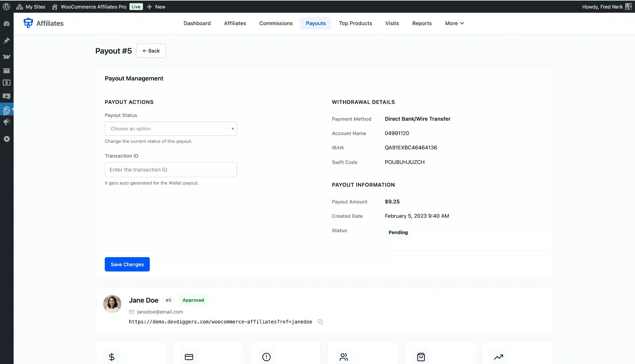This screenshot has height=364, width=635.
Task: Click the WordPress logo in admin bar
Action: [x=7, y=7]
